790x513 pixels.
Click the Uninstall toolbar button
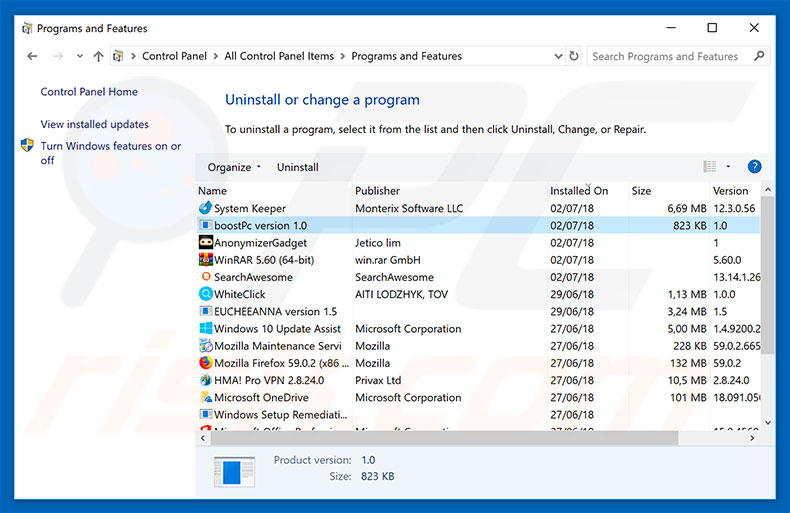point(297,167)
